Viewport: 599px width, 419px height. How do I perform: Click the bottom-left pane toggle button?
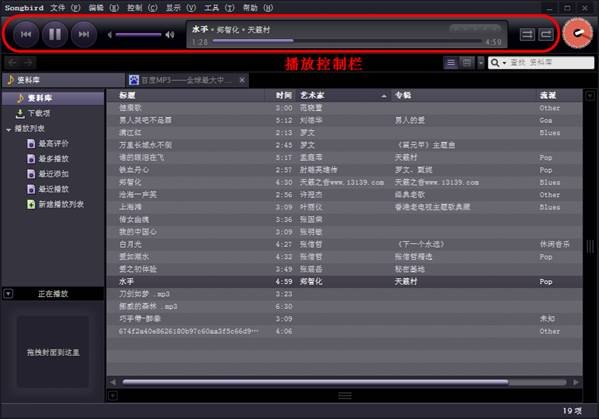(x=113, y=396)
